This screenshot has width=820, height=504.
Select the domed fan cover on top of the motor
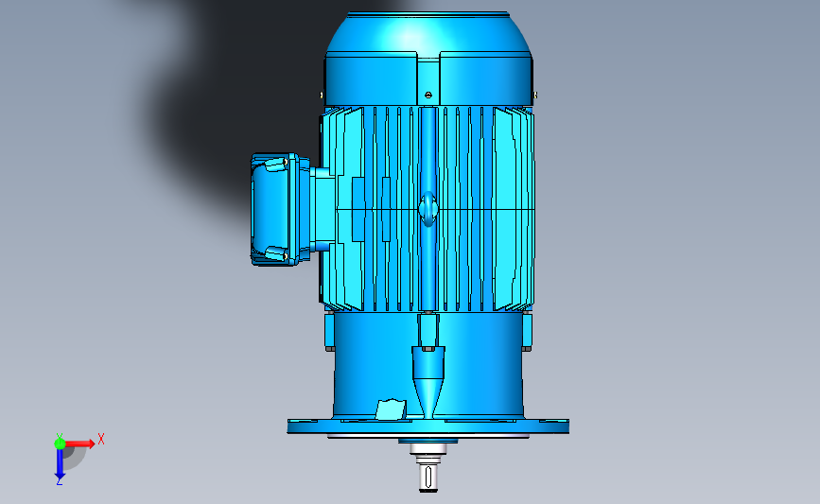tap(428, 58)
